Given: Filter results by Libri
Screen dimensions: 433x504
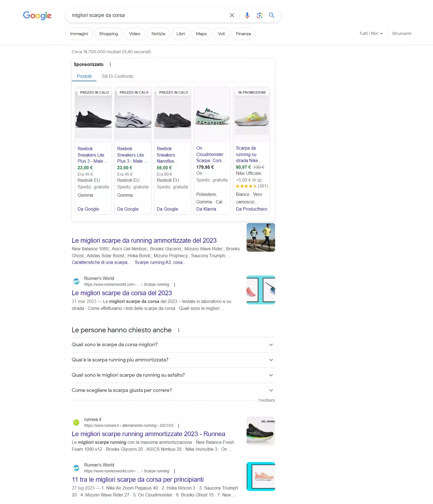Looking at the screenshot, I should [x=181, y=34].
